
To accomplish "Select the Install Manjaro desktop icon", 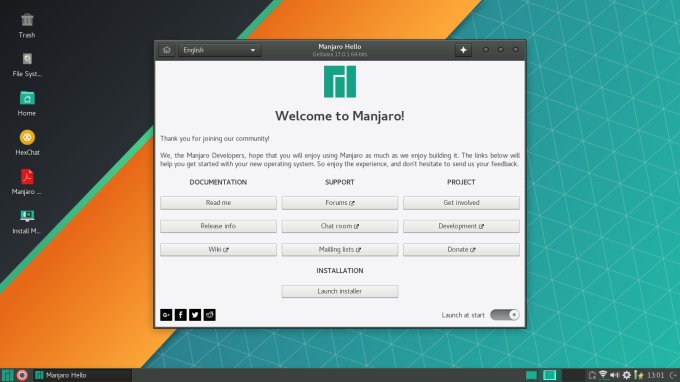I will coord(27,222).
